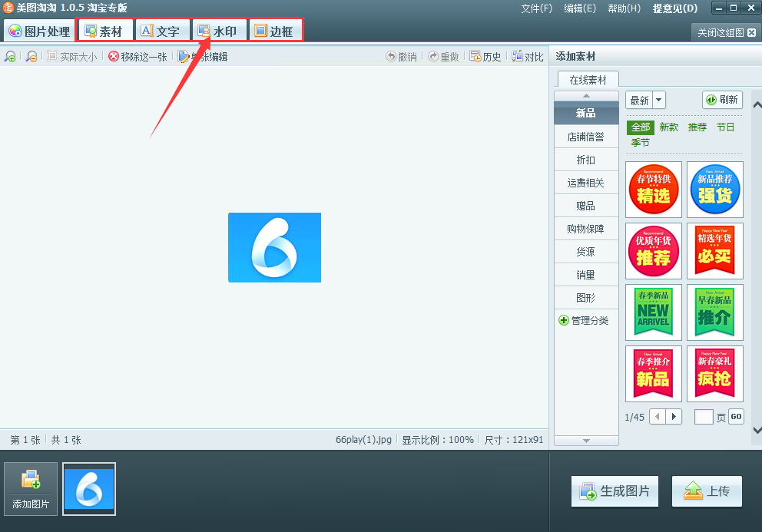The height and width of the screenshot is (532, 762).
Task: Filter materials by 推荐
Action: [697, 127]
